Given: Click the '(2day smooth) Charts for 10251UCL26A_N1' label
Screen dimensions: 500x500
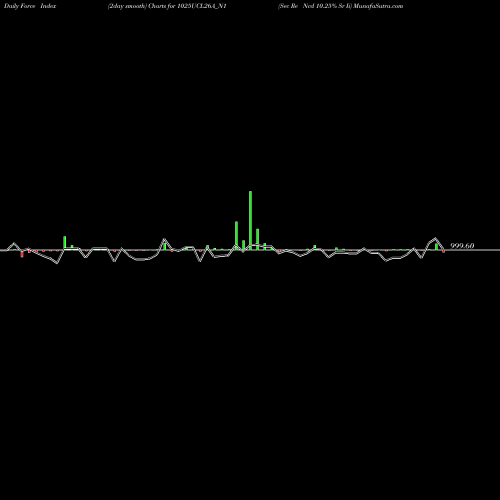Looking at the screenshot, I should 167,6.
